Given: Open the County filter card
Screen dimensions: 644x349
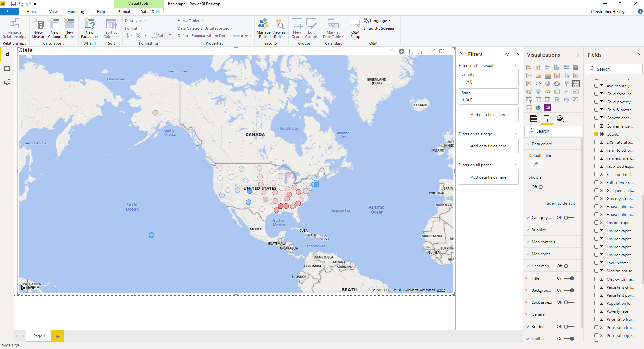Looking at the screenshot, I should tap(488, 78).
